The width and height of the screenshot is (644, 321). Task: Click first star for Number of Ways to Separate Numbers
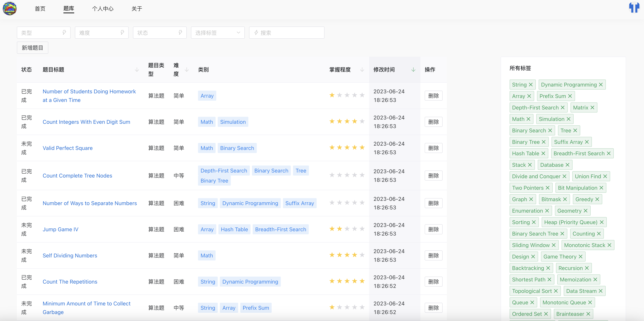point(332,202)
